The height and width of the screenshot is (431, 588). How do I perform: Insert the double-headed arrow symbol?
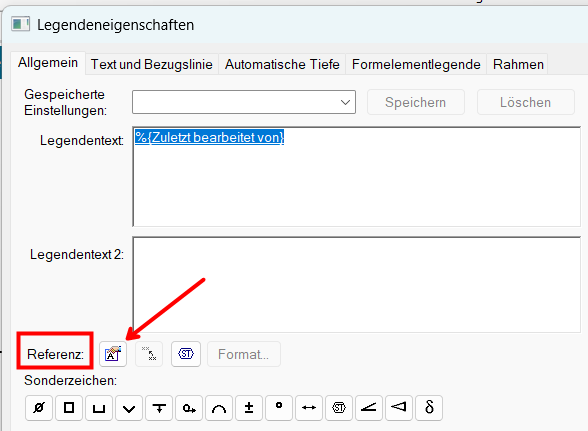[309, 407]
